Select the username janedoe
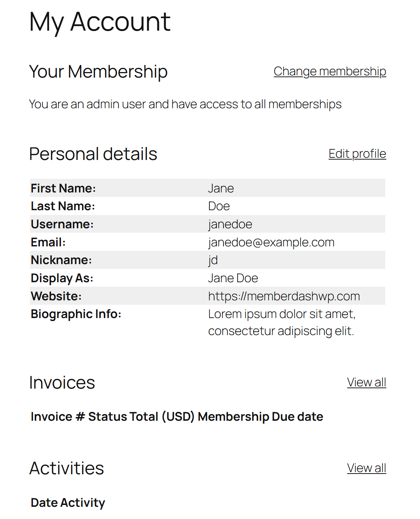 230,224
